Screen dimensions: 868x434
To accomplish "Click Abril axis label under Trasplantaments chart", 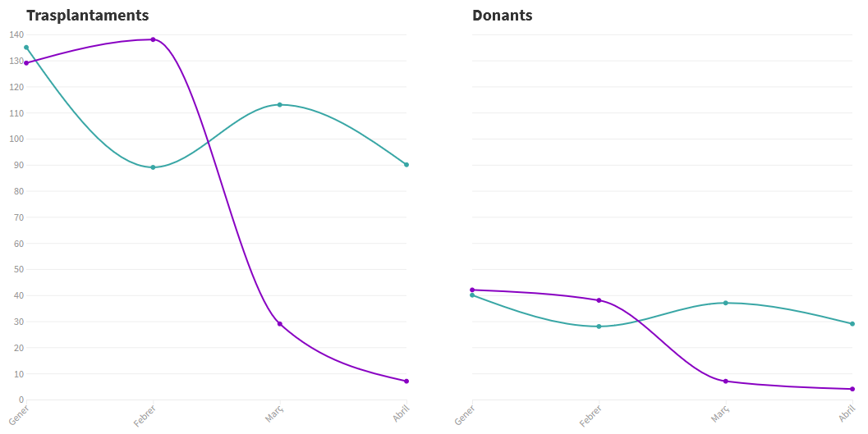I will (x=402, y=413).
